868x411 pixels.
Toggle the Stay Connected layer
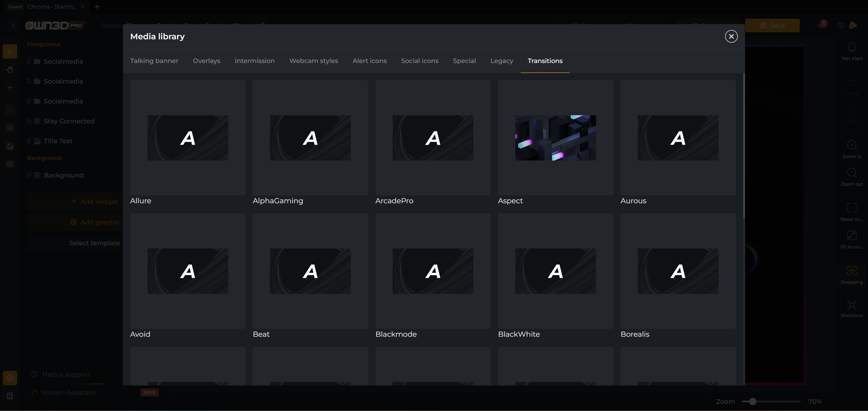(x=37, y=121)
